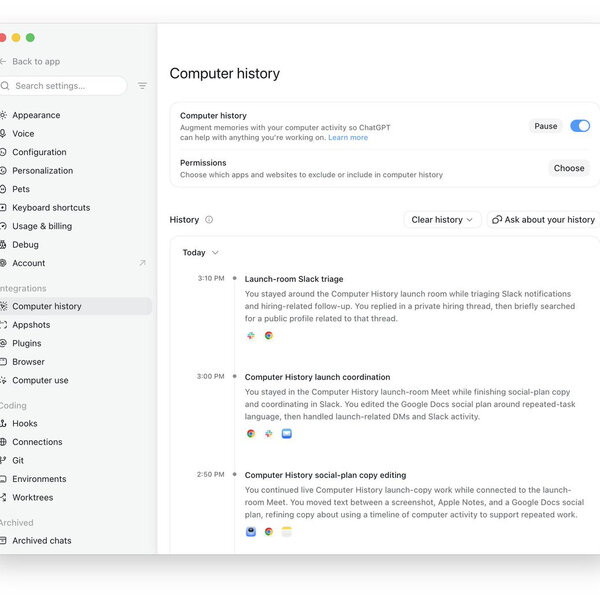600x600 pixels.
Task: Open Keyboard shortcuts settings
Action: click(51, 208)
